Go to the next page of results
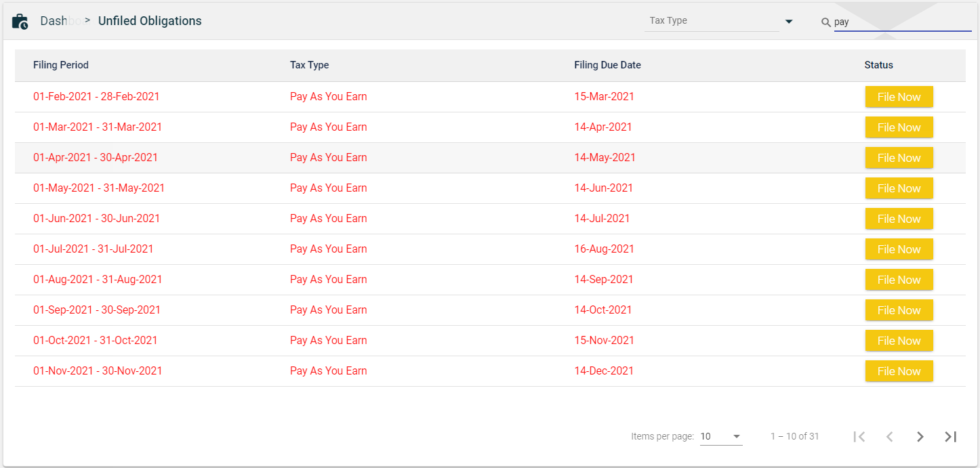The image size is (980, 468). click(920, 437)
